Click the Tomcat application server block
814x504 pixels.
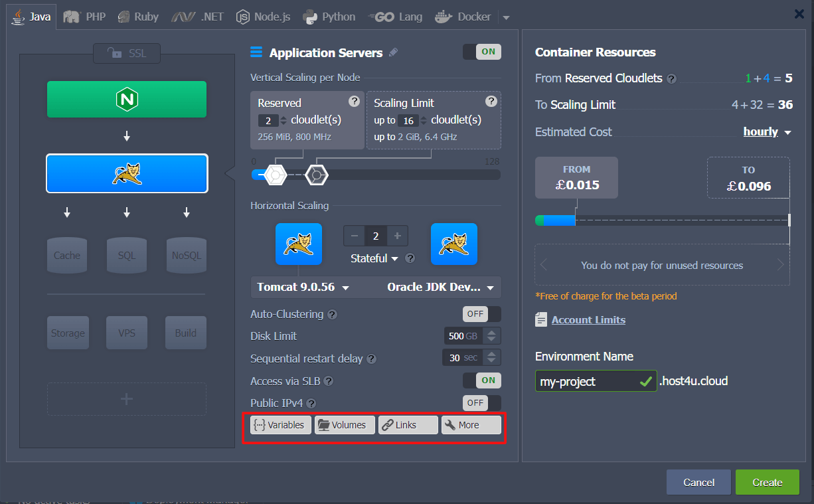click(126, 173)
